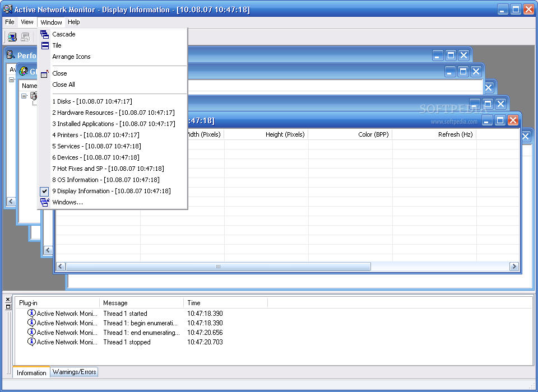
Task: Click the Time column header in log
Action: (225, 303)
